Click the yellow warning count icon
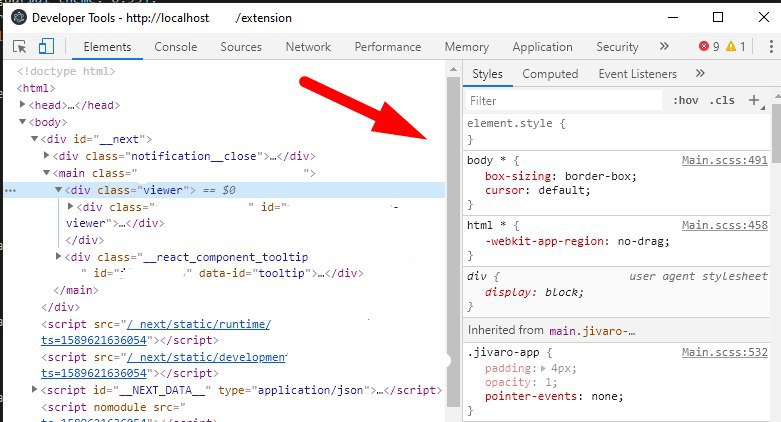Image resolution: width=781 pixels, height=422 pixels. [731, 46]
